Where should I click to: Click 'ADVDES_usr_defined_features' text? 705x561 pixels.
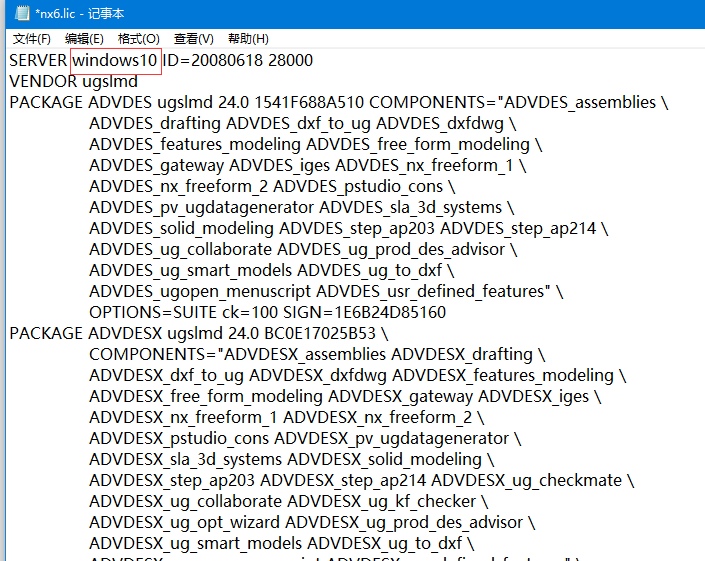coord(431,291)
